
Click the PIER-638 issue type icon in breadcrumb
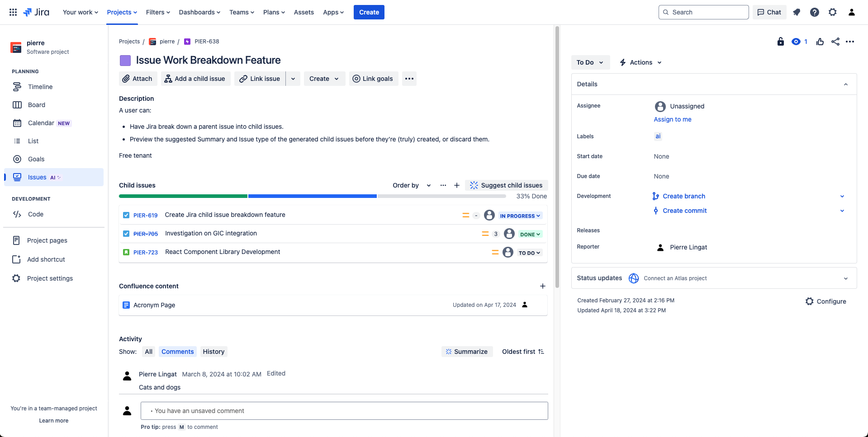pos(187,42)
